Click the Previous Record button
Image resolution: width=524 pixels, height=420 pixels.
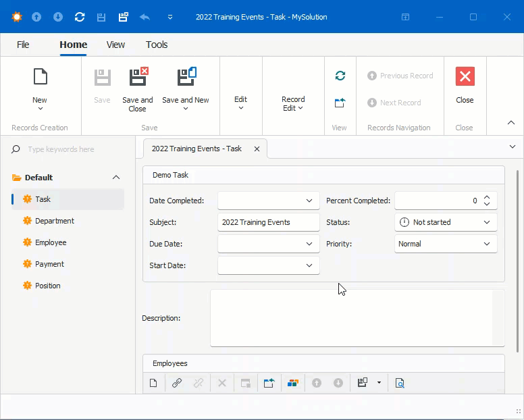coord(400,76)
